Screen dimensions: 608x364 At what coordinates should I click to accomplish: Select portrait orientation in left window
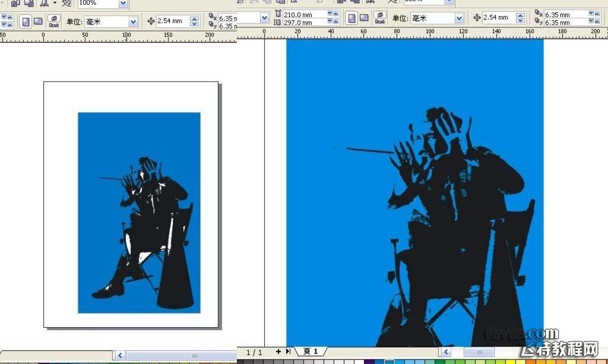point(26,22)
